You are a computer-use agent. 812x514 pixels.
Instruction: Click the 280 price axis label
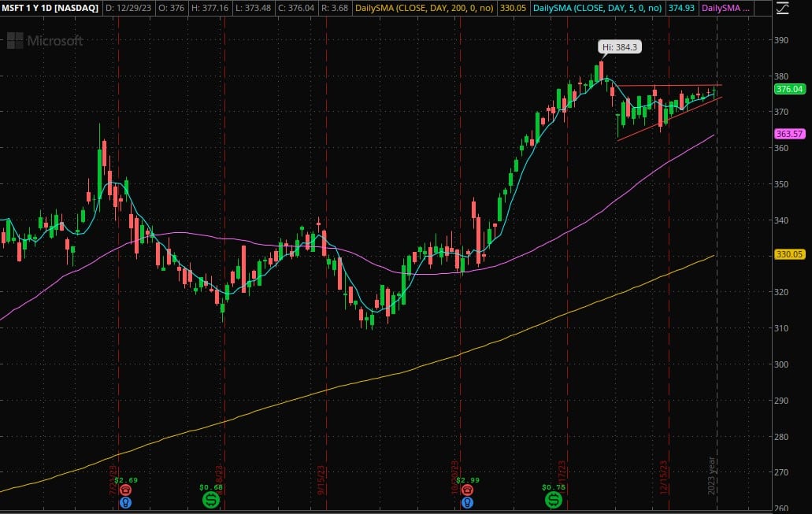[x=781, y=437]
